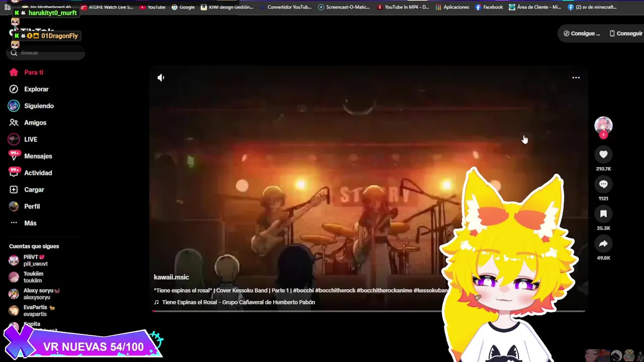Like the video showing 210.7K hearts

point(603,155)
